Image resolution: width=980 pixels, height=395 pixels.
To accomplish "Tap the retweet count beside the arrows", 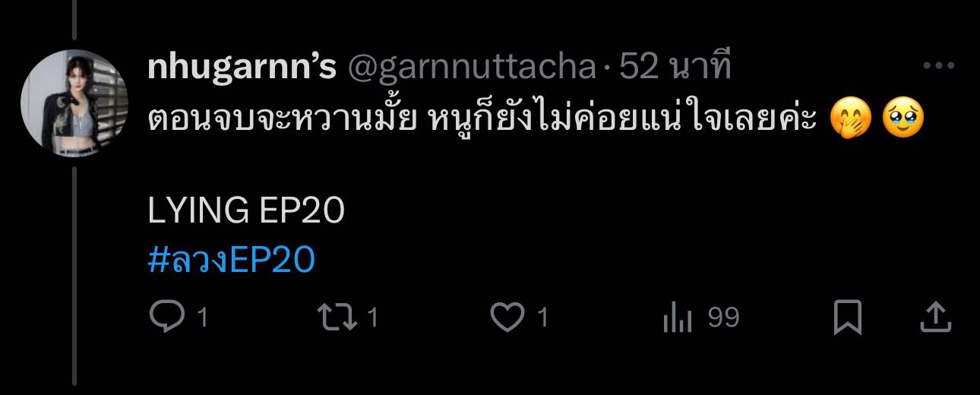I will click(x=372, y=318).
